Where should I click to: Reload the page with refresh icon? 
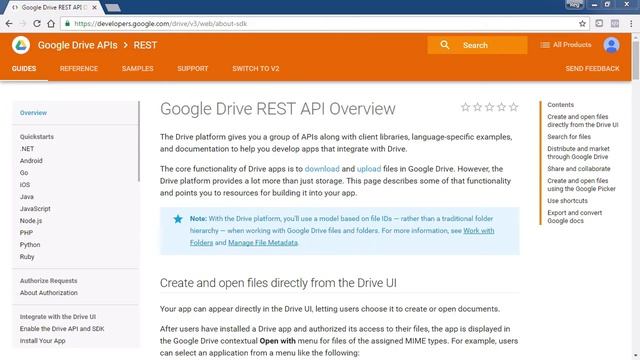[37, 24]
